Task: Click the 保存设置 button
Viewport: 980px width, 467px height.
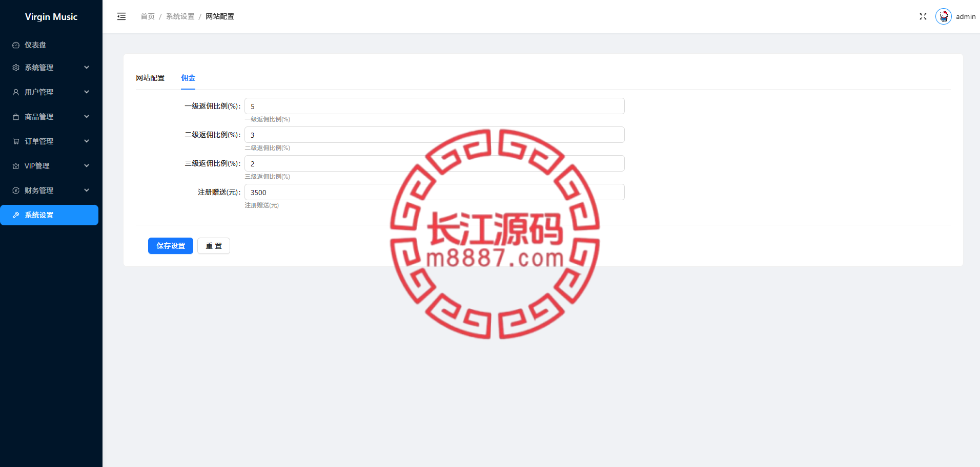Action: coord(171,246)
